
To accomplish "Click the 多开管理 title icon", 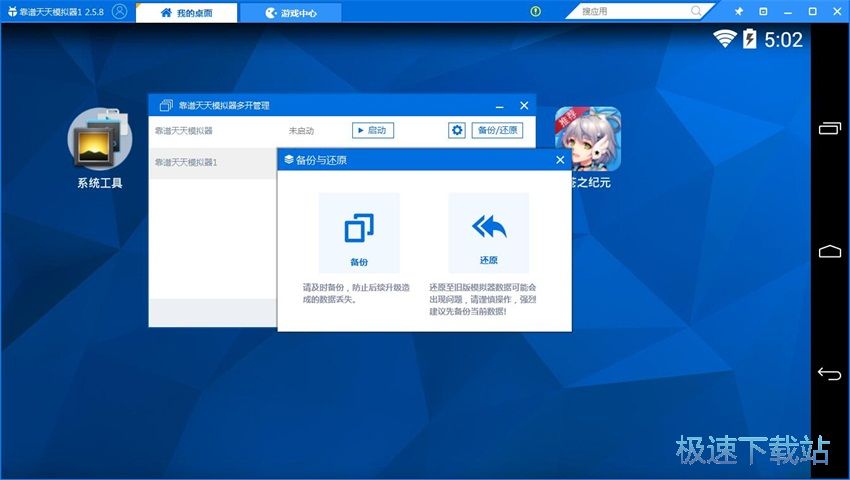I will pos(166,105).
